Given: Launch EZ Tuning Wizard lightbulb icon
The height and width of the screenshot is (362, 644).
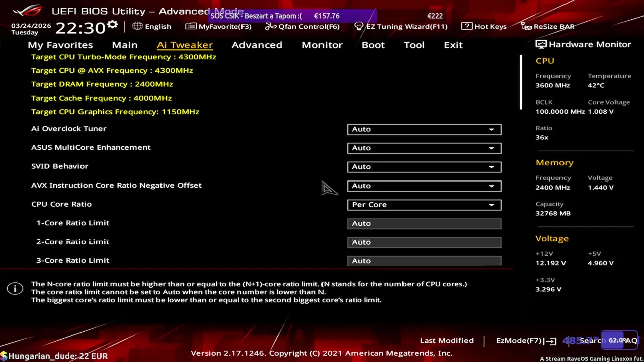Looking at the screenshot, I should pos(359,26).
